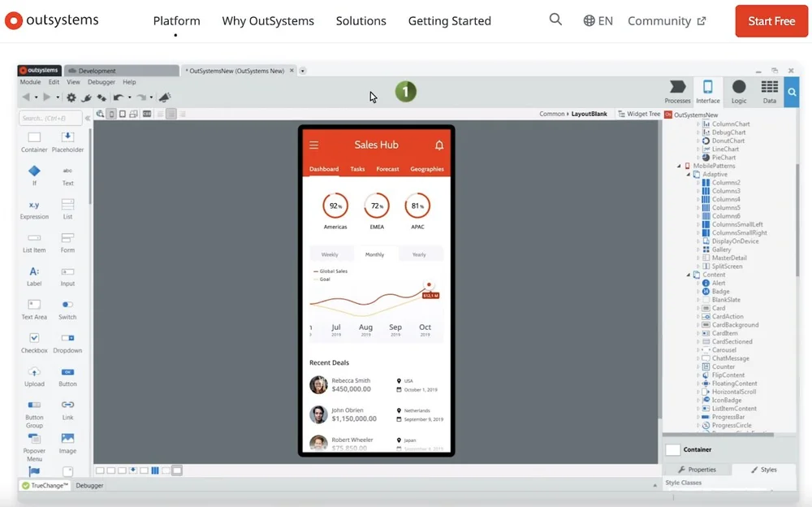This screenshot has height=507, width=812.
Task: Open the Edit menu
Action: click(54, 82)
